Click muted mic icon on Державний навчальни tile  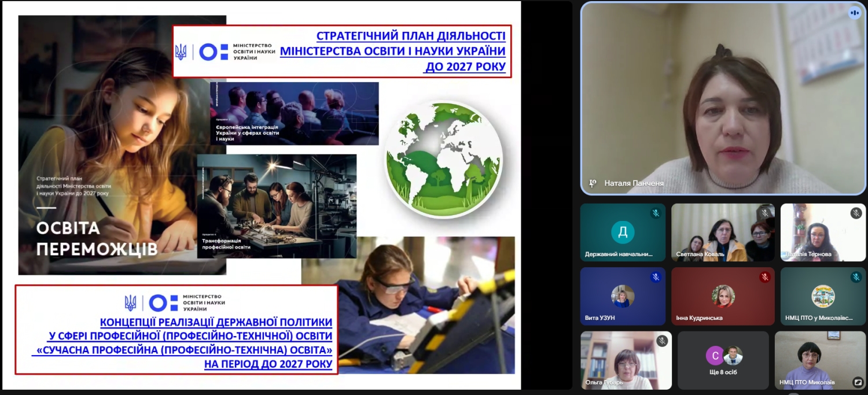pos(656,213)
